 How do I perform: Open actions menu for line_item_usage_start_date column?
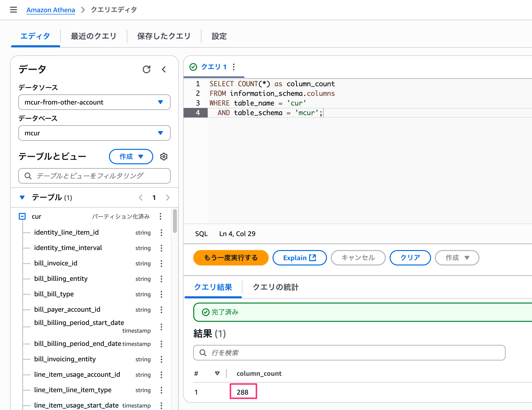pos(161,405)
